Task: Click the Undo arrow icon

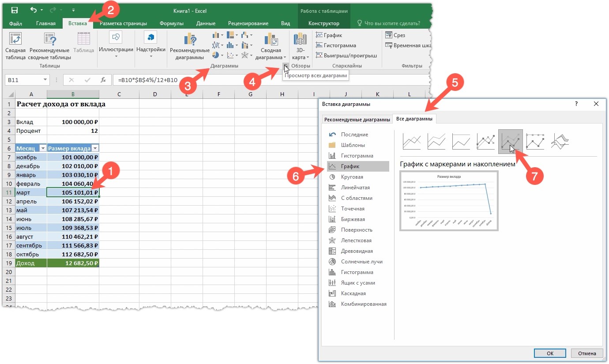Action: coord(34,10)
